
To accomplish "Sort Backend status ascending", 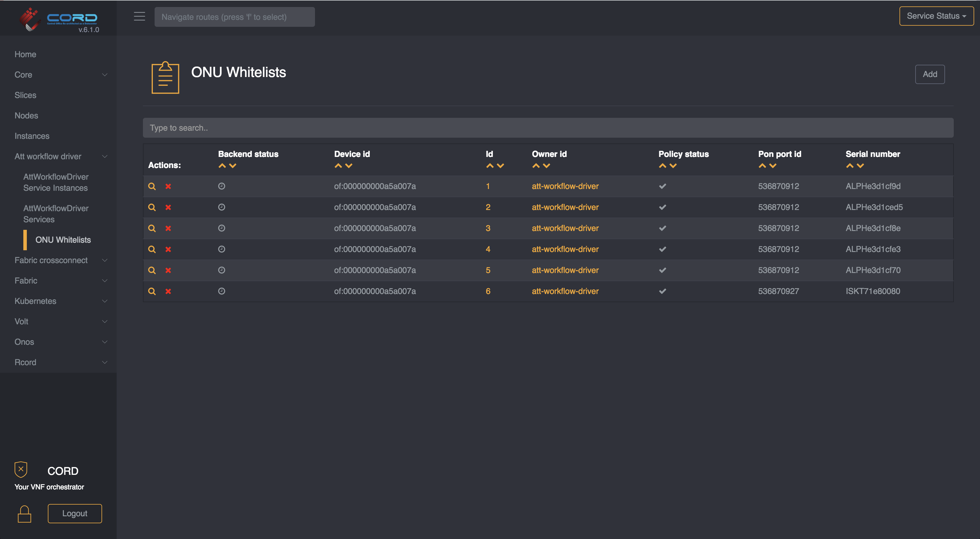I will click(x=222, y=165).
